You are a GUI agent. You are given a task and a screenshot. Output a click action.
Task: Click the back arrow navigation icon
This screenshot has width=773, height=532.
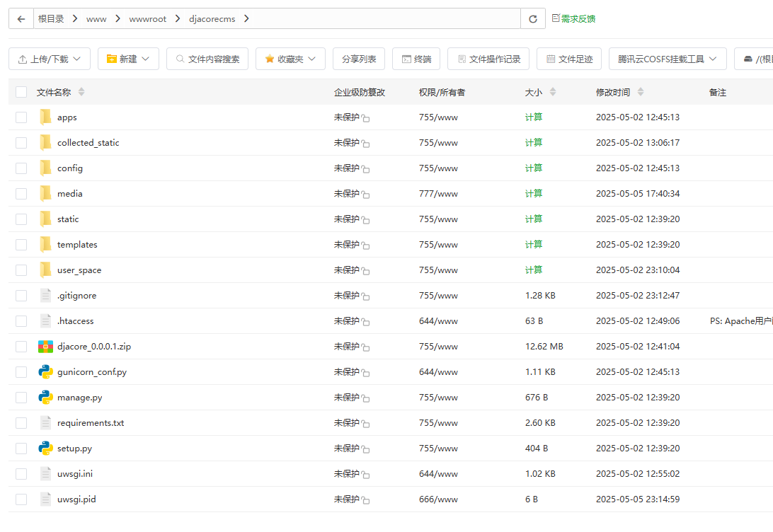coord(21,19)
